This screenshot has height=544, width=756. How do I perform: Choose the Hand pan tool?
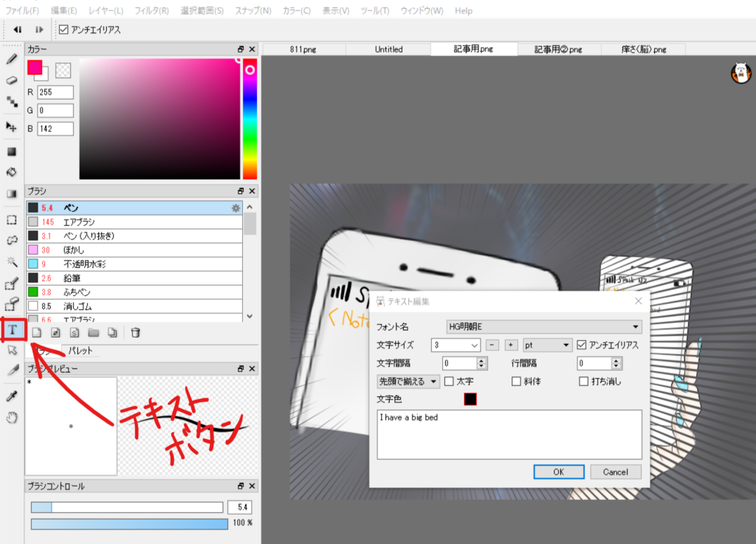point(12,418)
